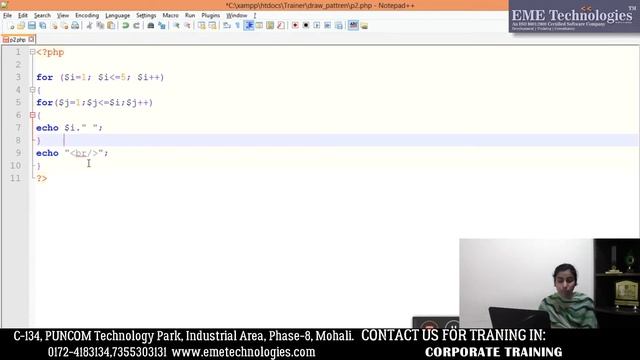Open the Encoding menu
Image resolution: width=640 pixels, height=360 pixels.
87,16
